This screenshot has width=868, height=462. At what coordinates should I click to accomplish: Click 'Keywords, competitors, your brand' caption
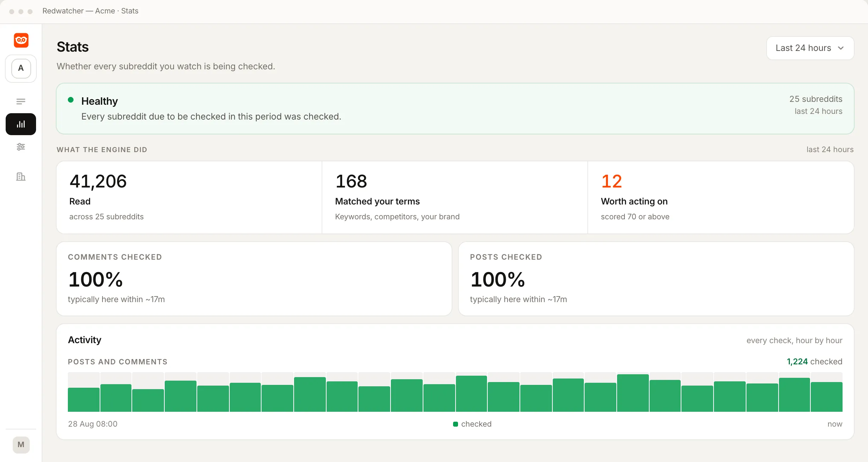397,216
